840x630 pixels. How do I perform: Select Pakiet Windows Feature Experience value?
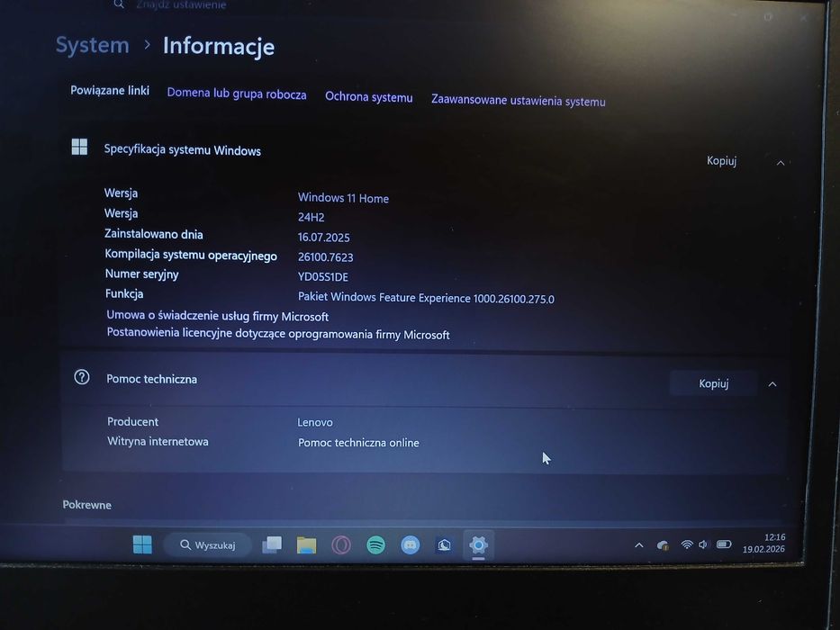tap(426, 299)
